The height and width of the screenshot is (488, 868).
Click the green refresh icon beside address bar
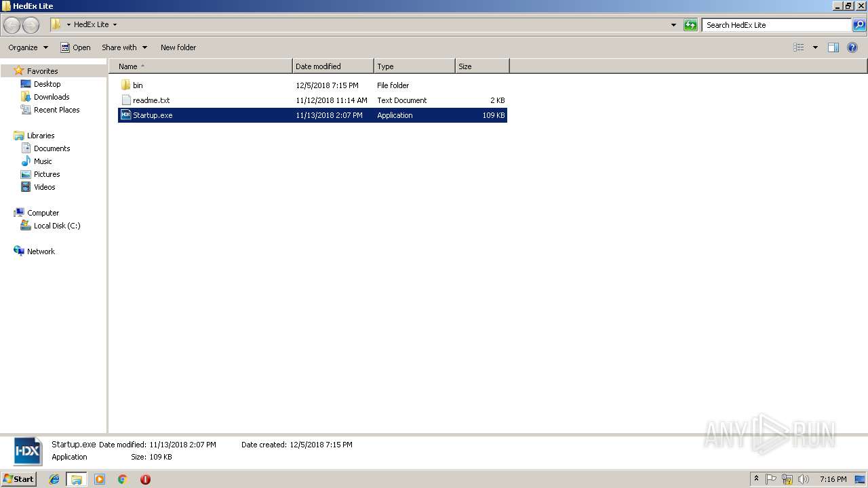[x=690, y=25]
